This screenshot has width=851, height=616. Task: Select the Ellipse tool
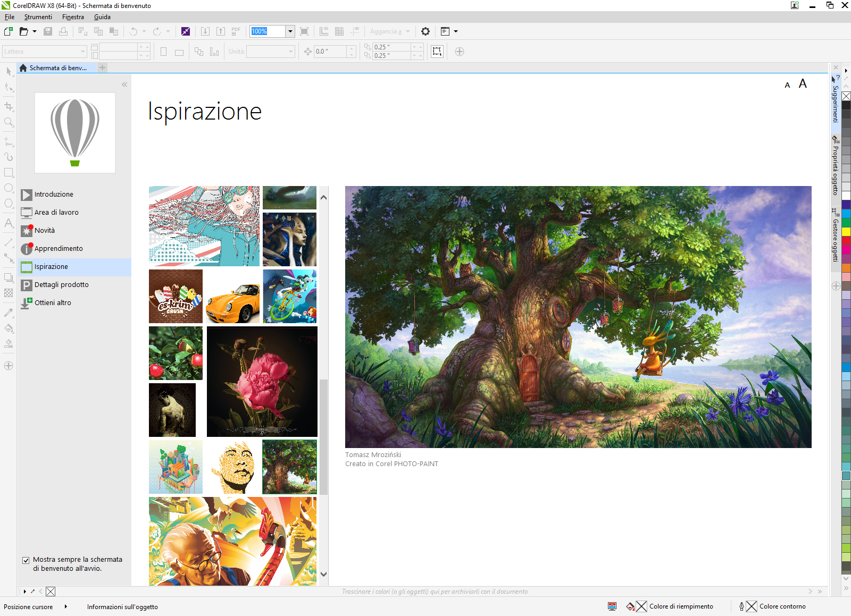click(9, 188)
